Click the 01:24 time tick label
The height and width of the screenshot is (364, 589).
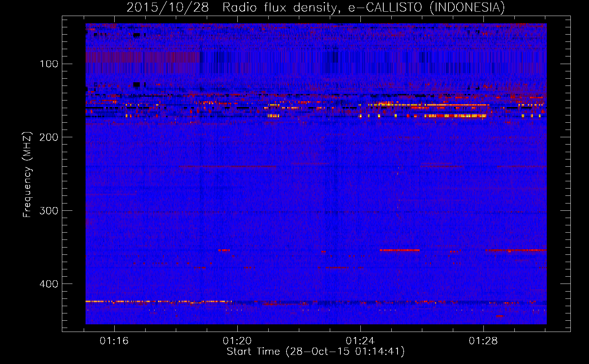(x=360, y=341)
